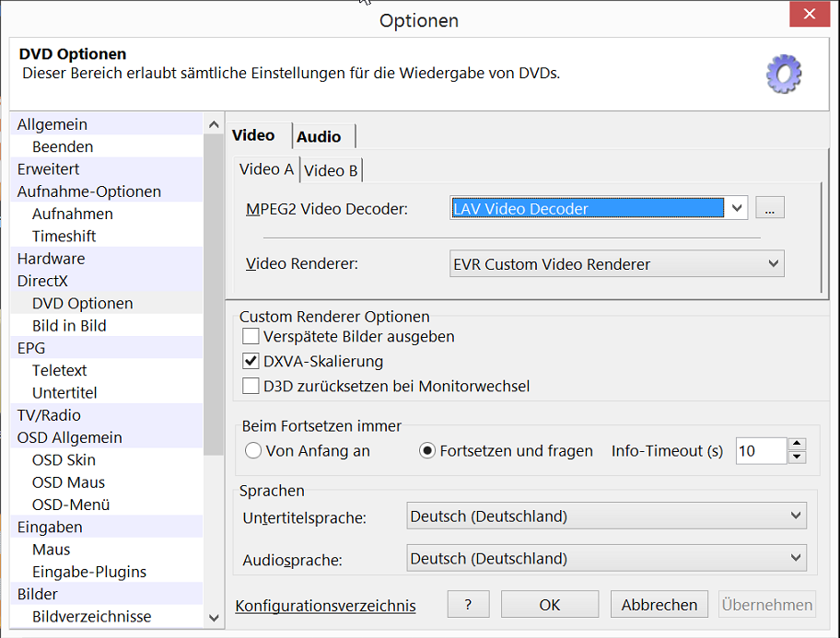
Task: Select Timeshift in the category tree
Action: pos(64,236)
